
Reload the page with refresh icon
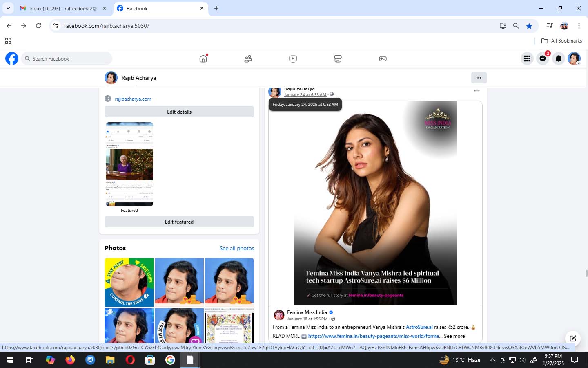click(x=38, y=26)
